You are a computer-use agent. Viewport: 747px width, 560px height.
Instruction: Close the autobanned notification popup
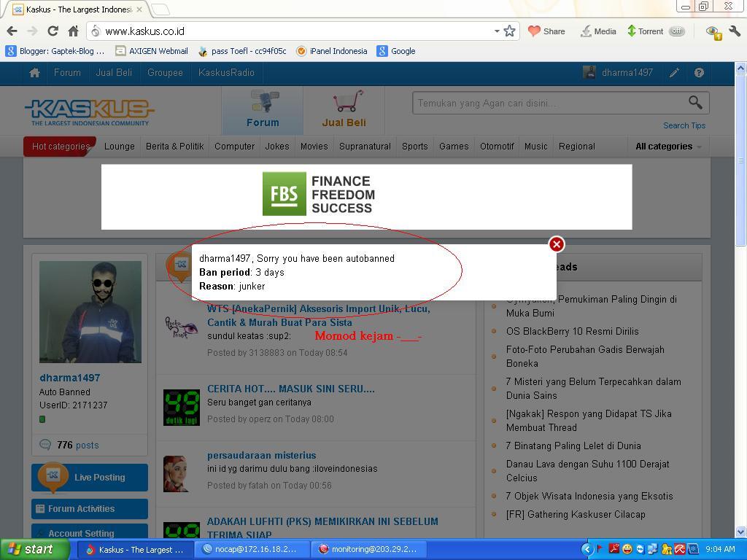pos(557,244)
